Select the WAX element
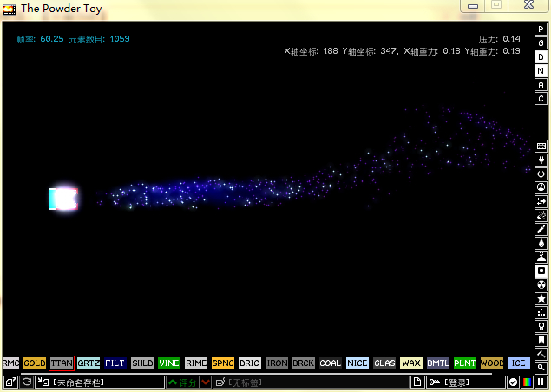The width and height of the screenshot is (551, 392). (x=411, y=363)
